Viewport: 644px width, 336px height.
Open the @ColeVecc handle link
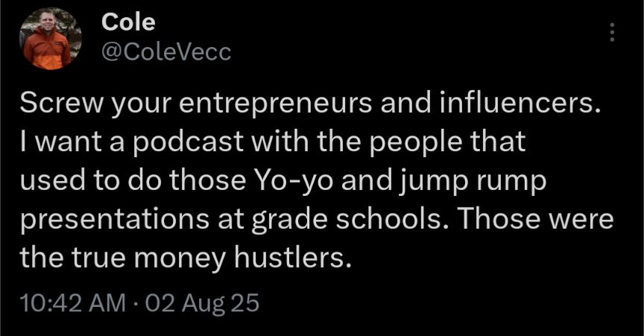tap(166, 52)
